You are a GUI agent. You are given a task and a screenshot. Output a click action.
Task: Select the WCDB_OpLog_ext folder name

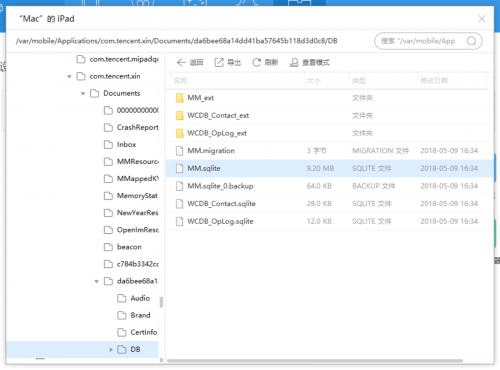(217, 133)
